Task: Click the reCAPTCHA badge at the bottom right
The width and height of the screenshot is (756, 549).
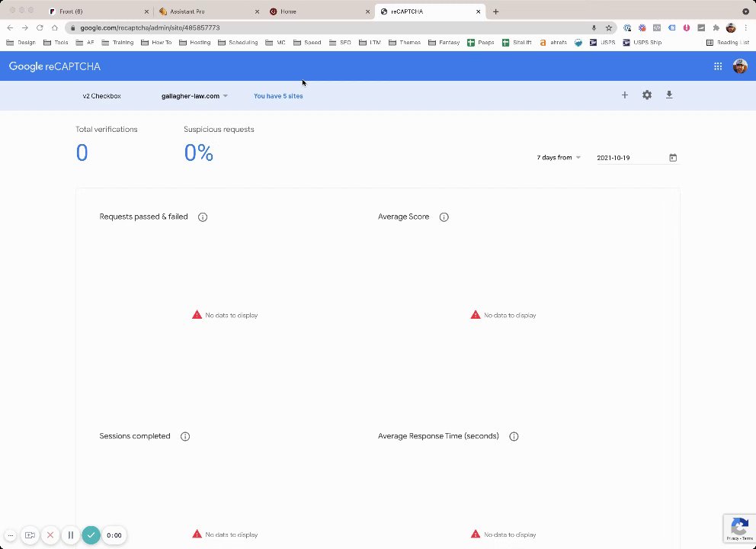Action: [x=739, y=528]
